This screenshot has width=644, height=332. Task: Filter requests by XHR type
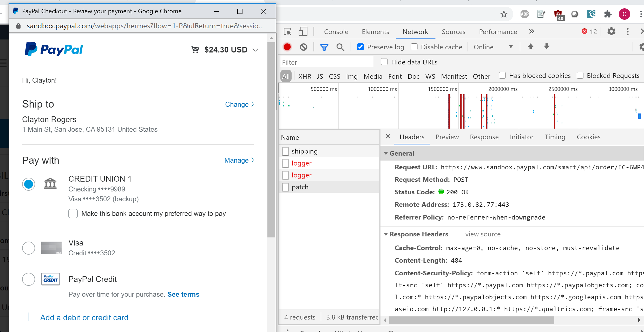pos(305,76)
